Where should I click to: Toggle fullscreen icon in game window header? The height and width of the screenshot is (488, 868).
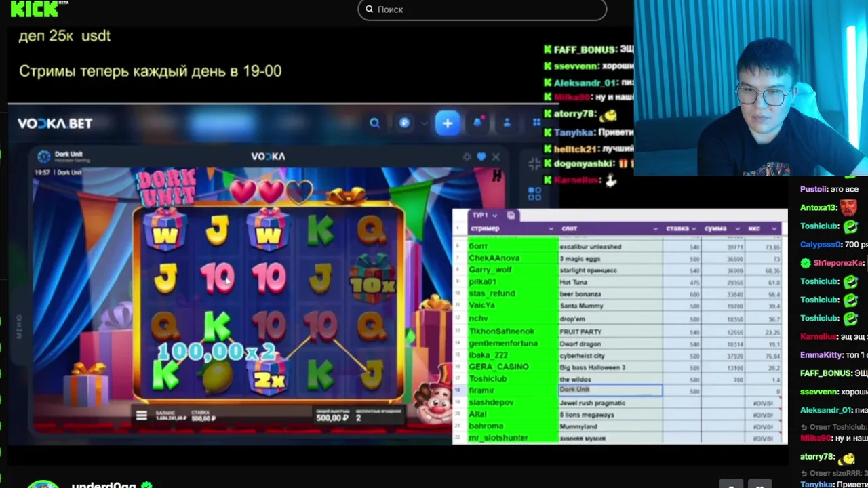pos(467,157)
